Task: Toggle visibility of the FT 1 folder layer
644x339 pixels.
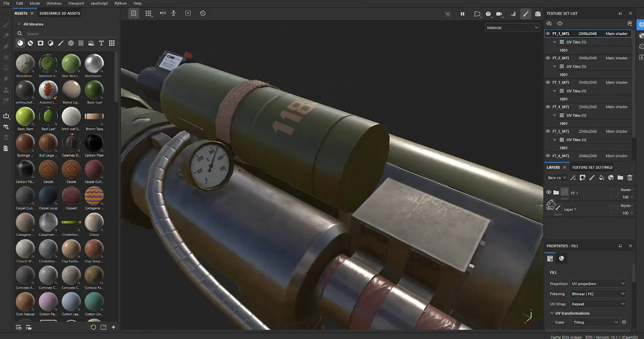Action: (548, 192)
